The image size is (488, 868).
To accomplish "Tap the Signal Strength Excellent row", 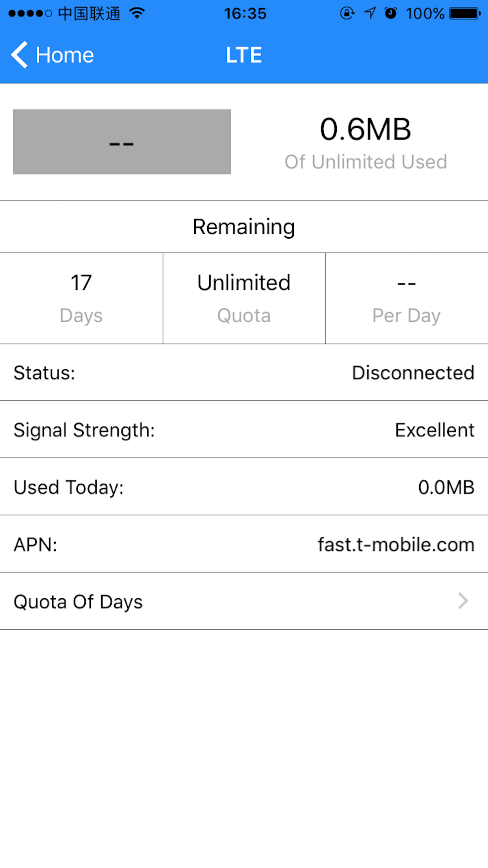I will click(x=244, y=430).
